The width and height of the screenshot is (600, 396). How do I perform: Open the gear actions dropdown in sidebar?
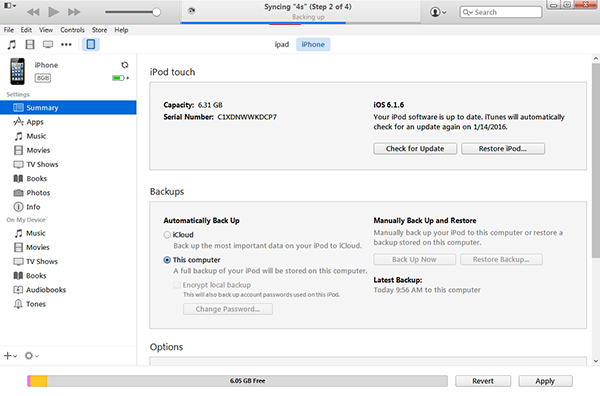tap(31, 356)
